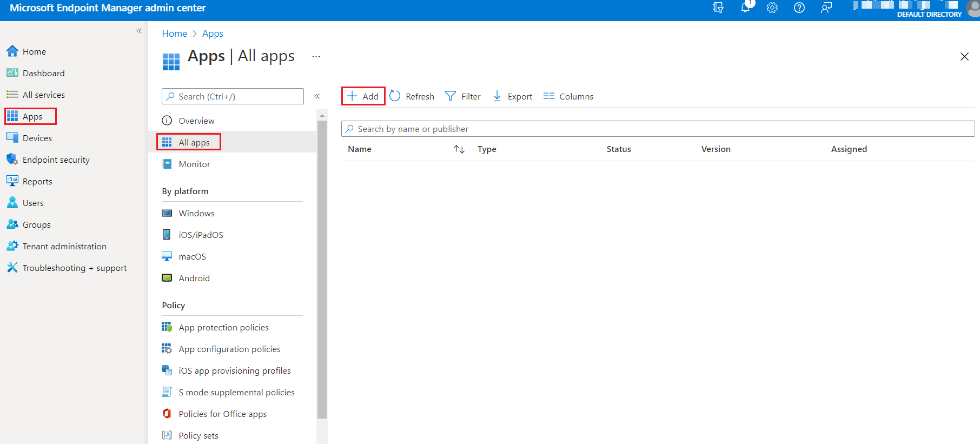Viewport: 980px width, 444px height.
Task: Open the Cloud Shell / directory switch icon
Action: click(718, 8)
